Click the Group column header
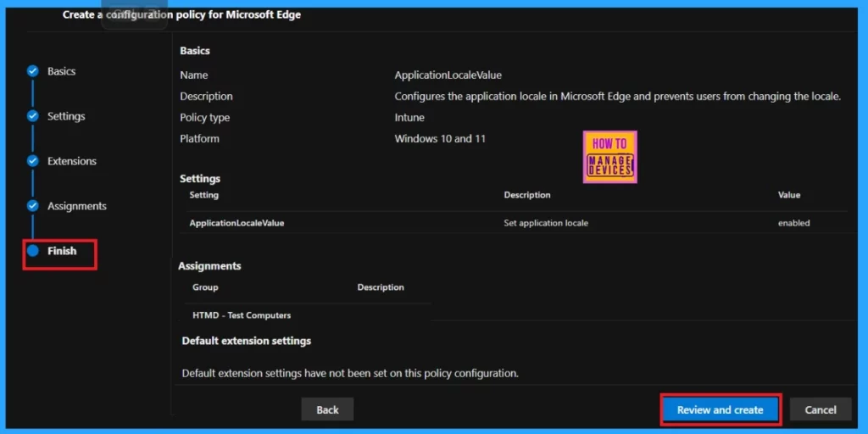Viewport: 868px width, 434px height. [205, 287]
